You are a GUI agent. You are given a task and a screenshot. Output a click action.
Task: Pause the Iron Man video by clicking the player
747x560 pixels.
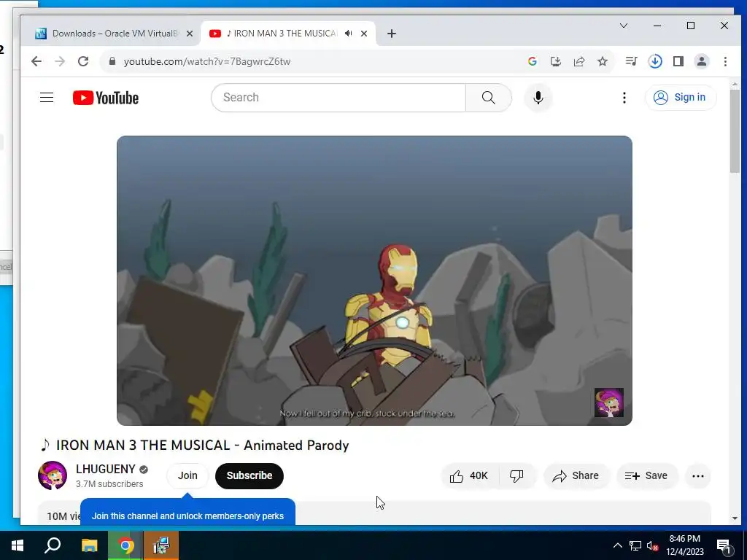click(x=374, y=281)
